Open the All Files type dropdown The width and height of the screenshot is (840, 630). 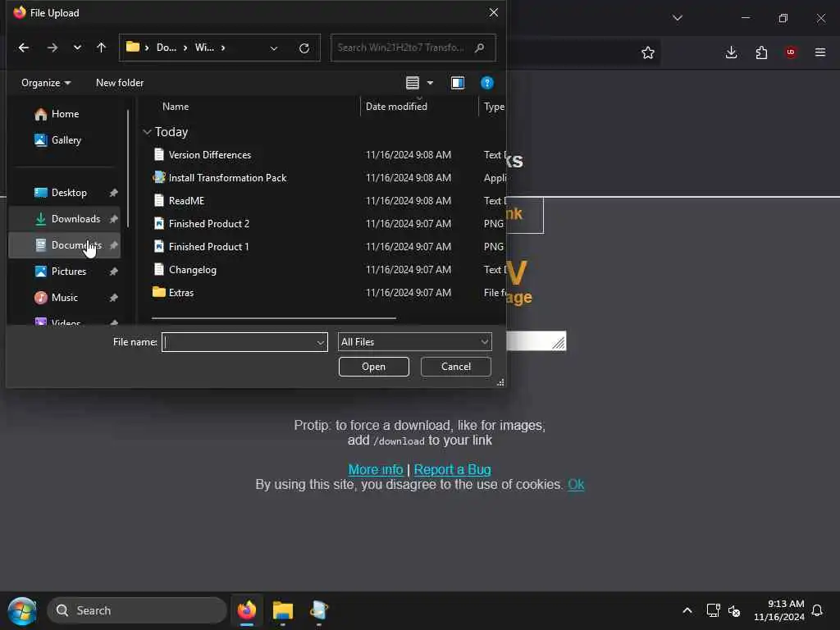[x=414, y=342]
